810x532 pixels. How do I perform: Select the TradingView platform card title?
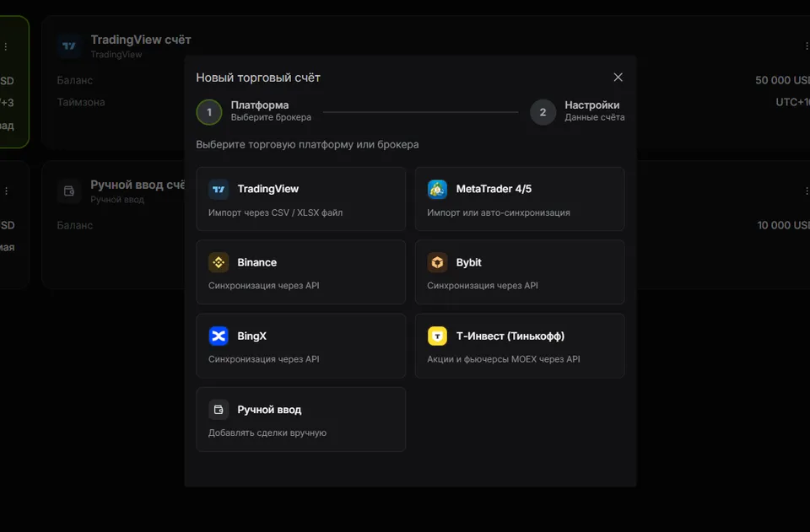pos(268,189)
